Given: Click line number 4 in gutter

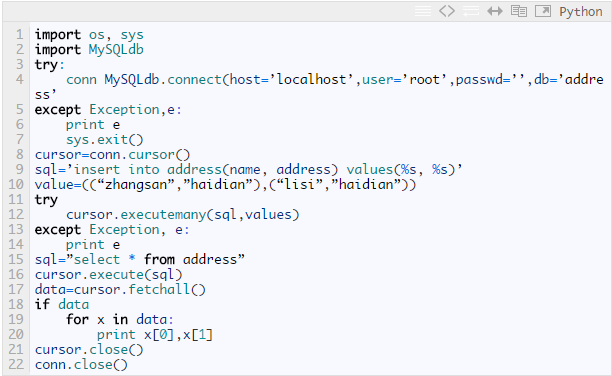Looking at the screenshot, I should click(20, 79).
